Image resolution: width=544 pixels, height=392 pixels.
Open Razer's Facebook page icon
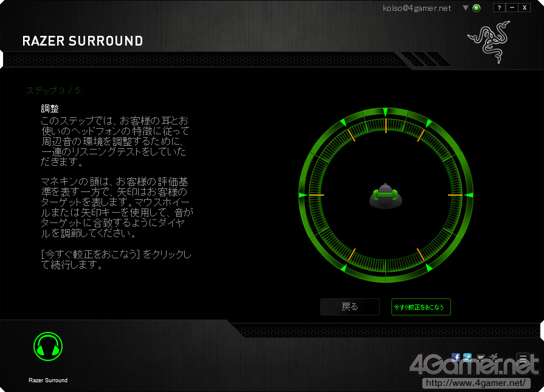point(455,357)
